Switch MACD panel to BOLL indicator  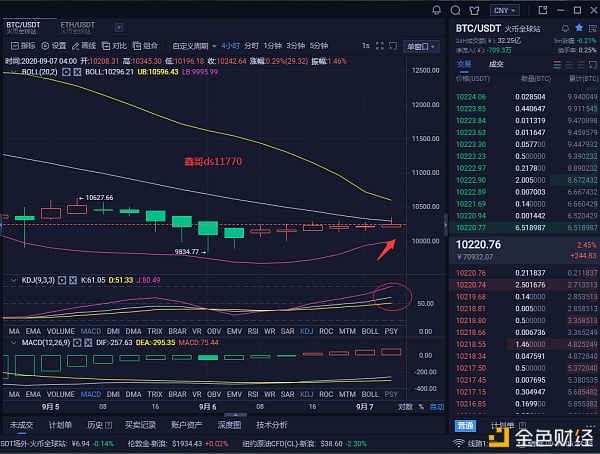pos(370,394)
